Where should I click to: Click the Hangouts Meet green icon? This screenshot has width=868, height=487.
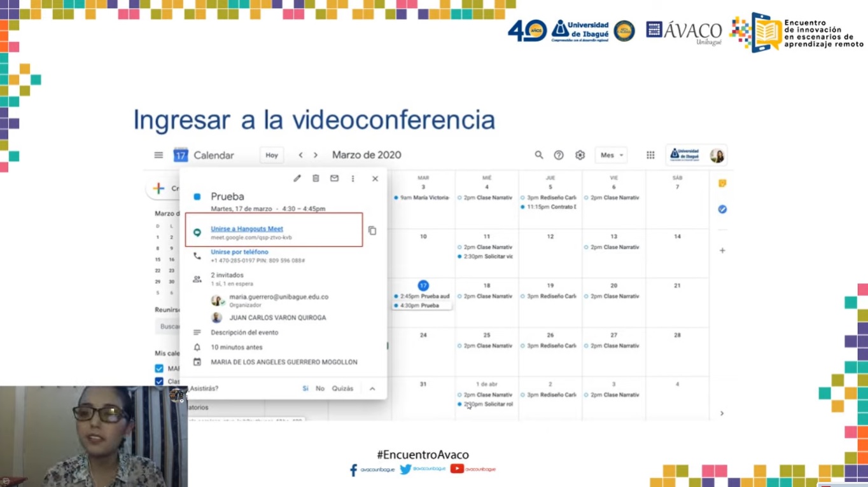[x=197, y=233]
